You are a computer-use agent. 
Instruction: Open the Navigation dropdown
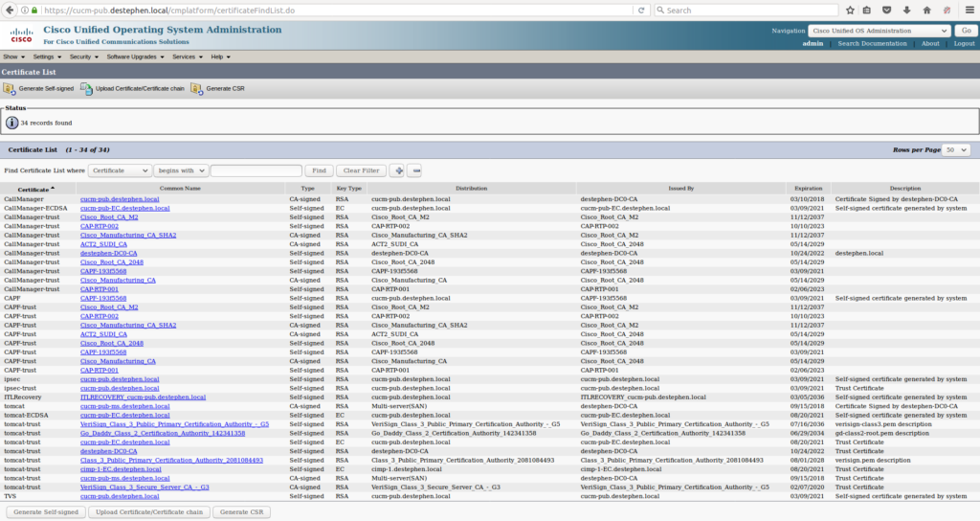coord(880,31)
